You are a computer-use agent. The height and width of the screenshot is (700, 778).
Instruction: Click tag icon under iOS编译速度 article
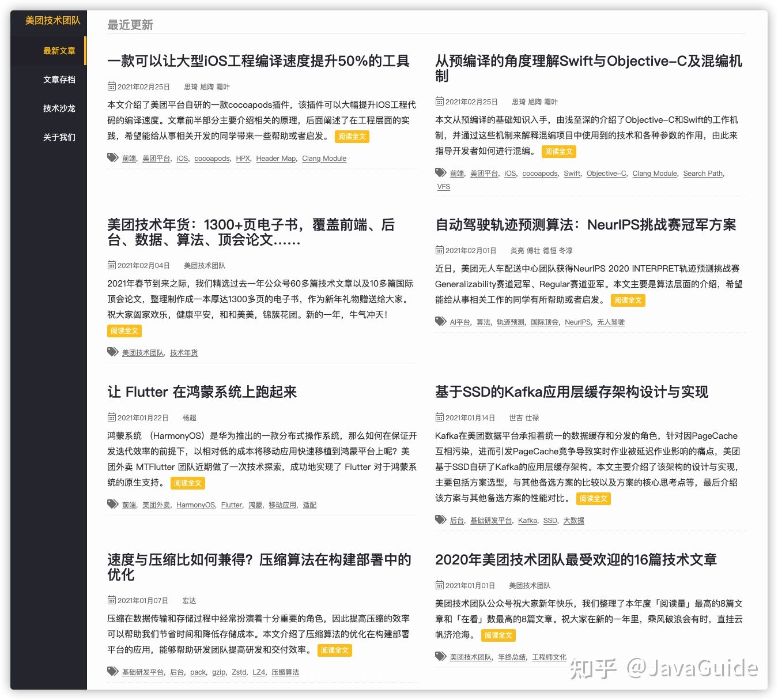coord(113,157)
